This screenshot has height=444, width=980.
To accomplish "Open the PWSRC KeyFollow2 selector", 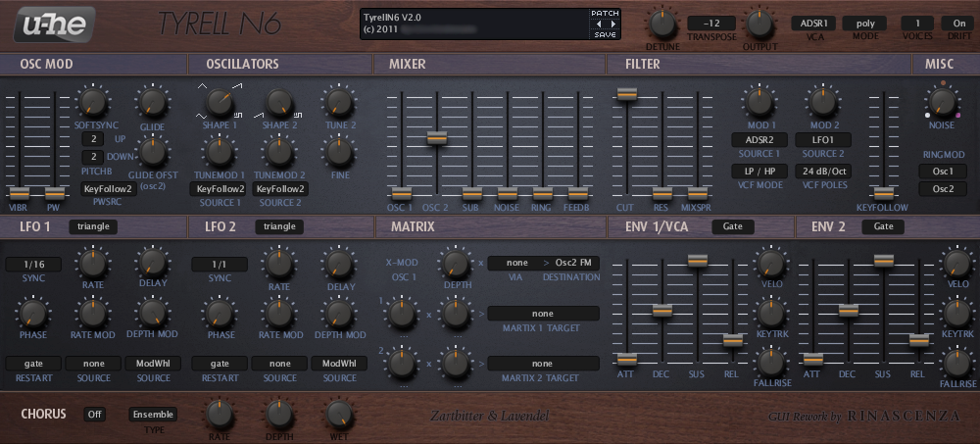I will coord(109,189).
